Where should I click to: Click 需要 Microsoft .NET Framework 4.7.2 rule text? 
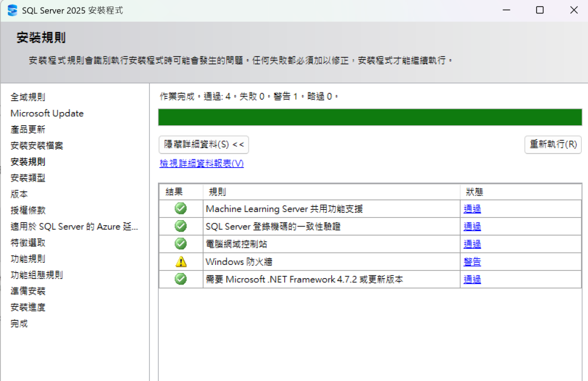click(x=304, y=279)
